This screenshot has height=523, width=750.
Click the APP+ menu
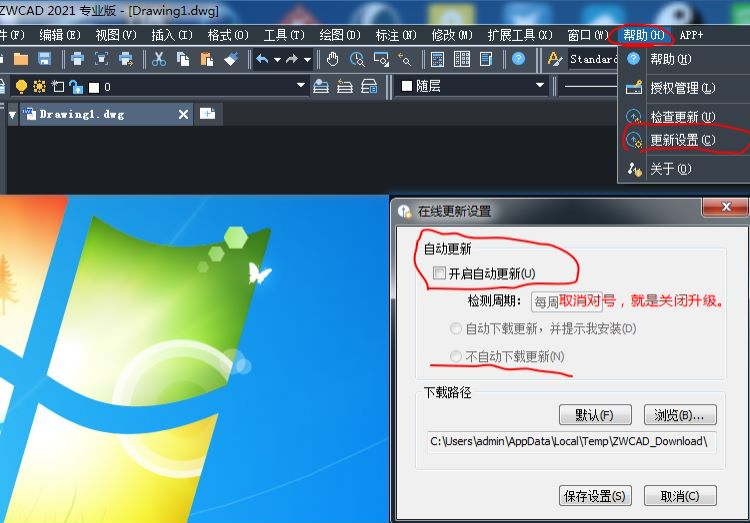(691, 35)
